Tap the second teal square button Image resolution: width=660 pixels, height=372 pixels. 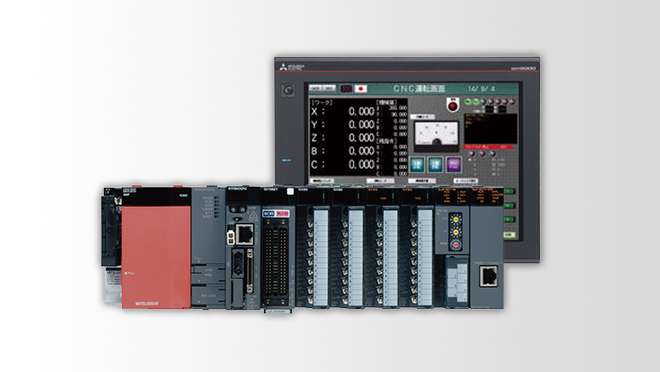[x=435, y=164]
